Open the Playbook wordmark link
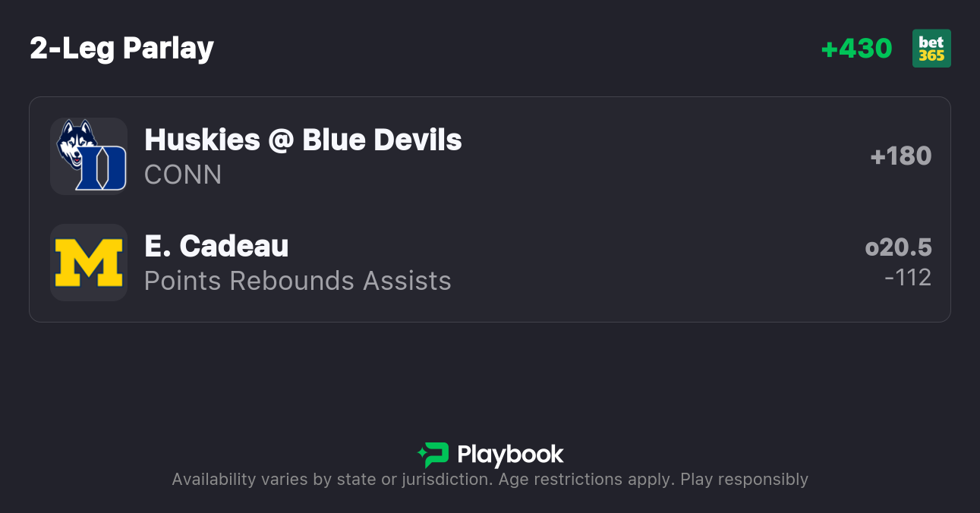This screenshot has width=980, height=513. click(x=510, y=455)
